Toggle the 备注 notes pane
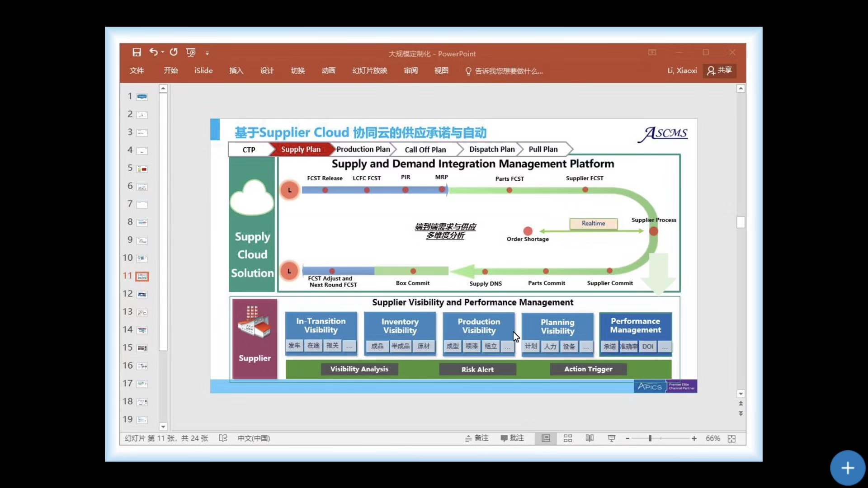Image resolution: width=868 pixels, height=488 pixels. pos(477,438)
